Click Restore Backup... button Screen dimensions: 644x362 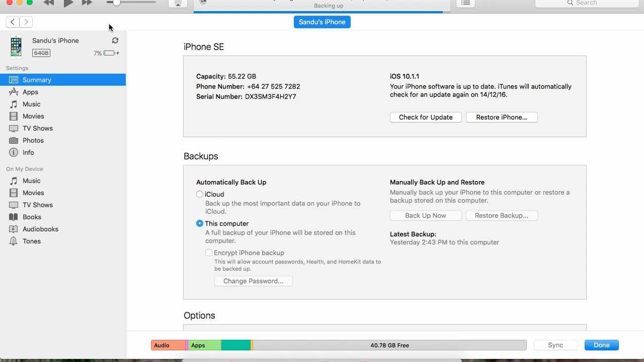tap(502, 215)
